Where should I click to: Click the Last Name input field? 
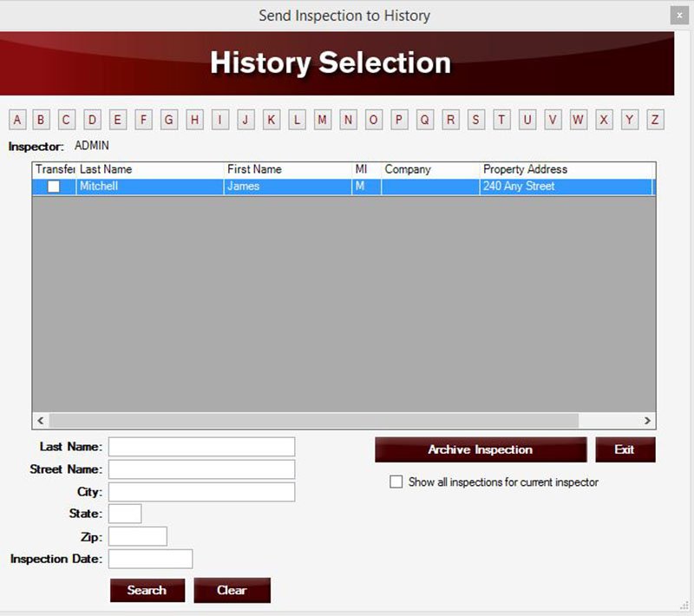pyautogui.click(x=201, y=447)
